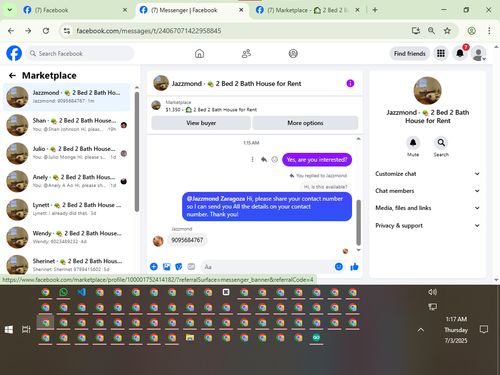
Task: Mute the conversation with bell icon
Action: (x=413, y=143)
